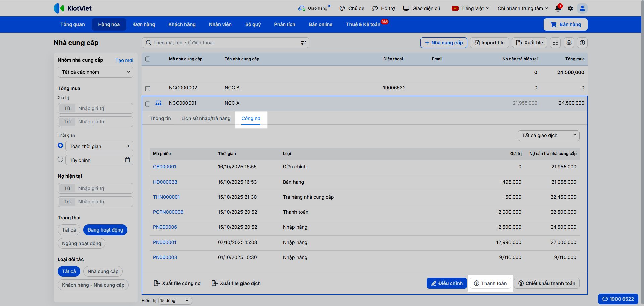
Task: Open the Đơn hàng menu
Action: pos(144,24)
